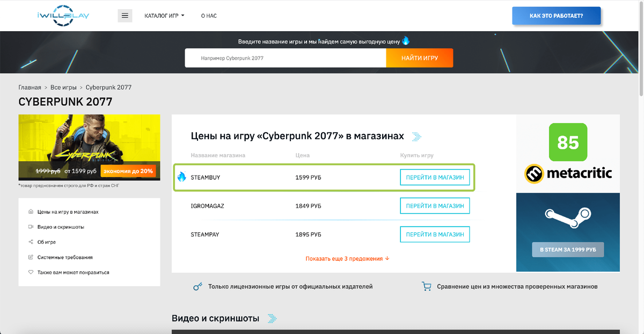Screen dimensions: 644x334
Task: Select the STEAMPAY store name
Action: coord(205,235)
